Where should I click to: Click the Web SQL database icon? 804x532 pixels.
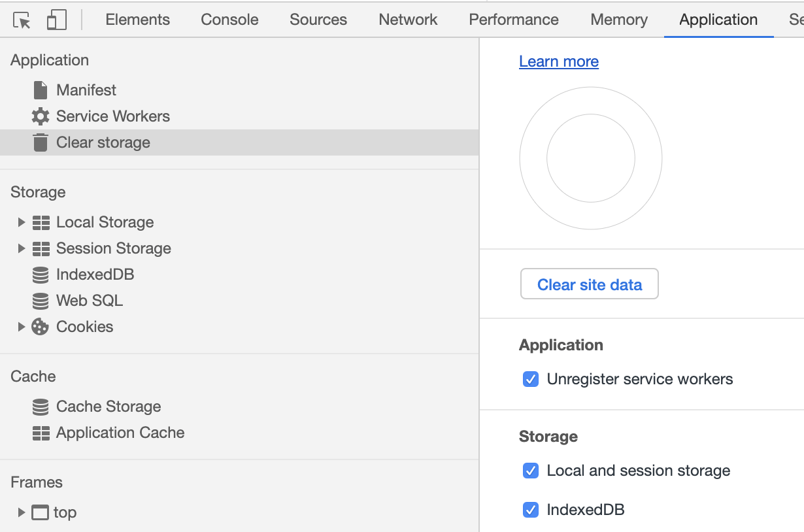click(x=41, y=301)
